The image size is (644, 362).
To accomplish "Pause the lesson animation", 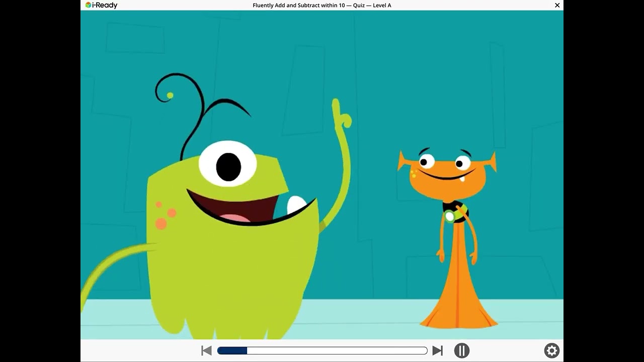I will 462,351.
